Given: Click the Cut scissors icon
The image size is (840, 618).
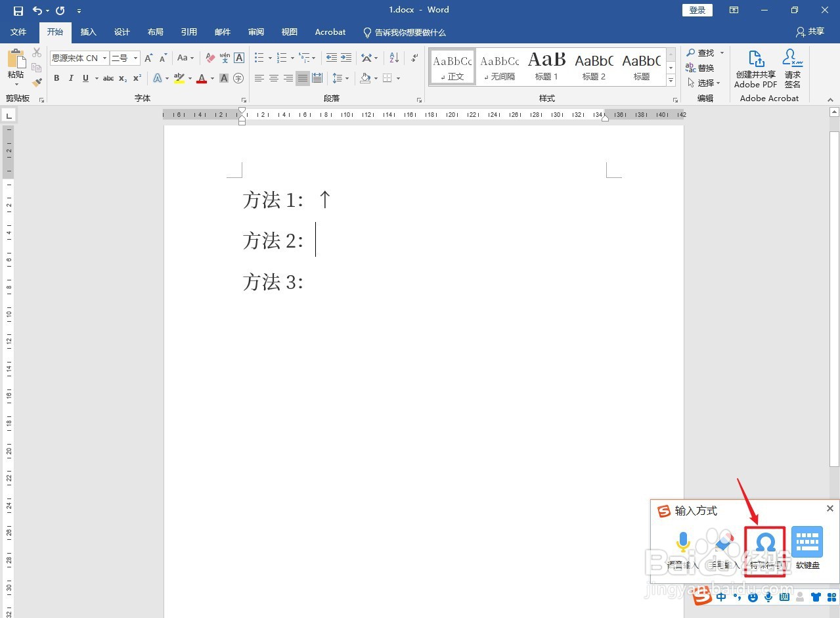Looking at the screenshot, I should 37,53.
